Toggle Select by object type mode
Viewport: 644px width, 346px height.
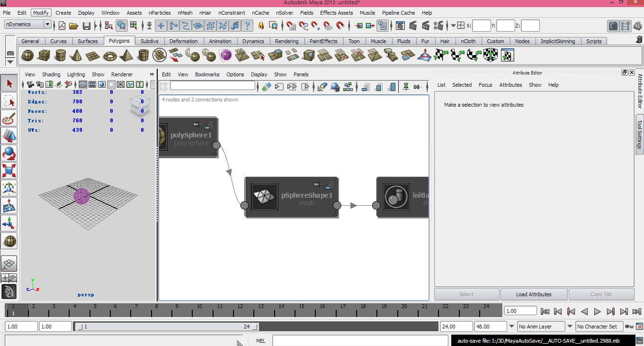point(122,26)
